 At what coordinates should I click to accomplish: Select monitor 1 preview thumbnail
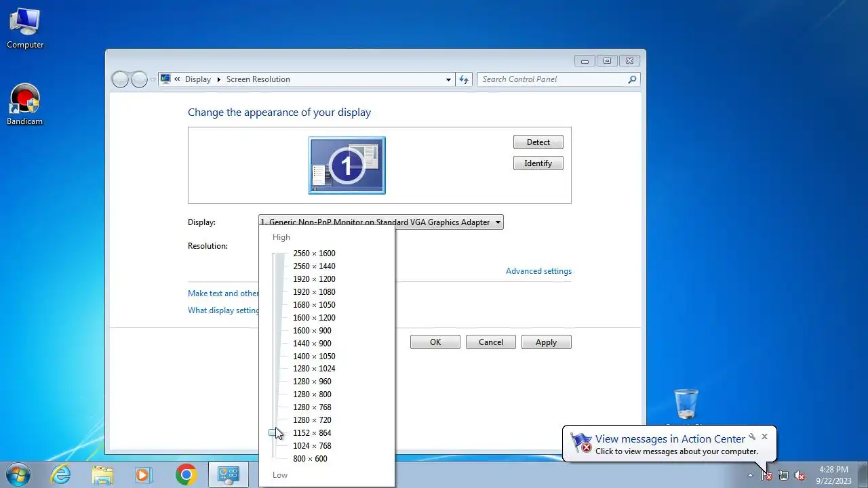click(347, 165)
